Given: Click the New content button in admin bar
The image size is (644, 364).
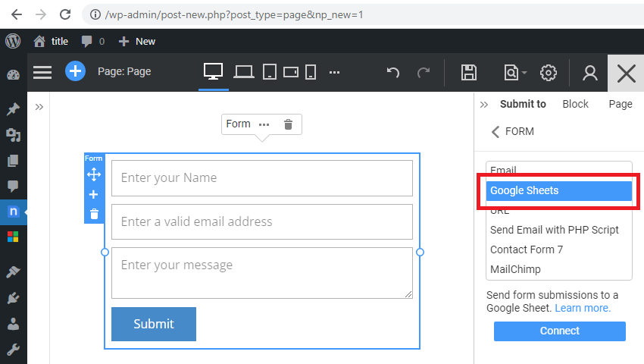Looking at the screenshot, I should 137,41.
